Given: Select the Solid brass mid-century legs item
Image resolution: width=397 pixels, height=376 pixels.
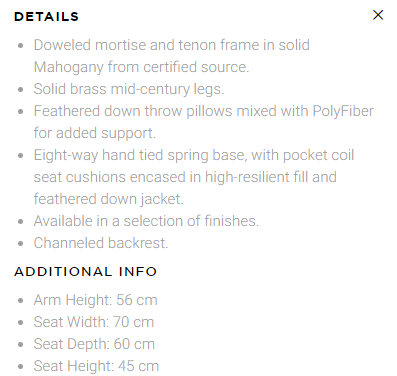Looking at the screenshot, I should 129,89.
